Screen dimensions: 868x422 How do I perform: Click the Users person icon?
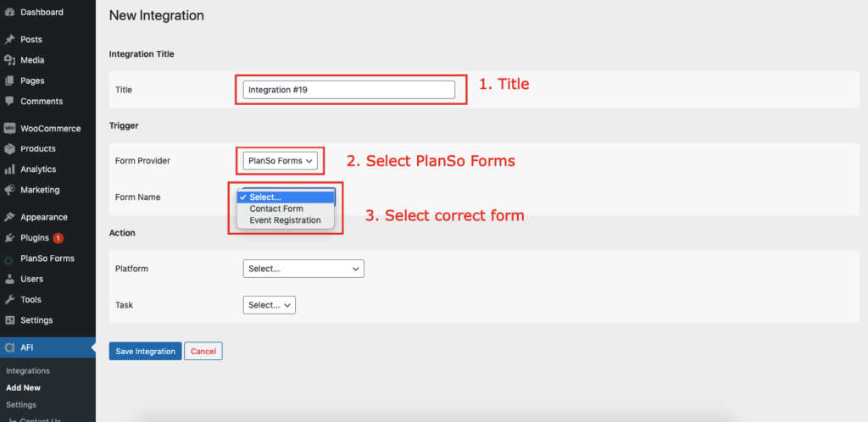pos(8,280)
